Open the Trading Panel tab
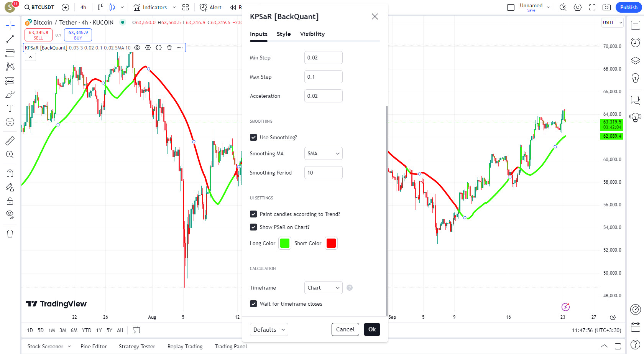 tap(231, 346)
